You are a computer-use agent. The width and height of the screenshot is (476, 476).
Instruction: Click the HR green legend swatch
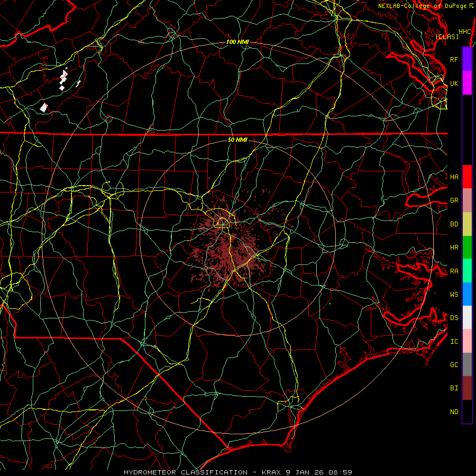click(x=467, y=247)
